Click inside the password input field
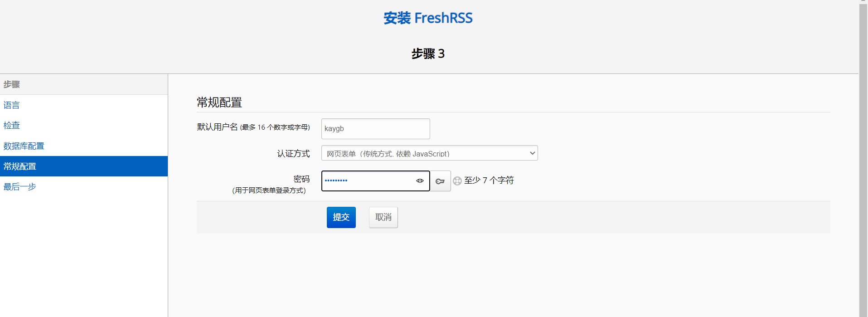This screenshot has height=317, width=868. tap(367, 181)
